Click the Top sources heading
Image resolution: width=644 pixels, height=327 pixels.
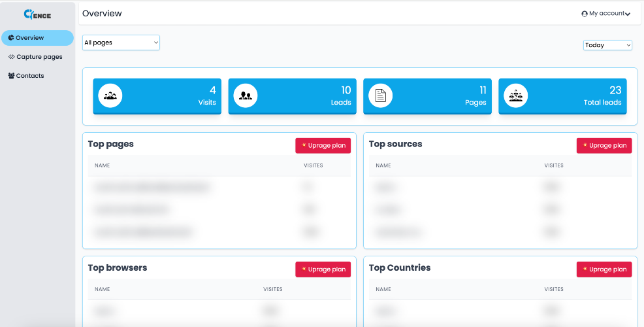click(x=396, y=144)
